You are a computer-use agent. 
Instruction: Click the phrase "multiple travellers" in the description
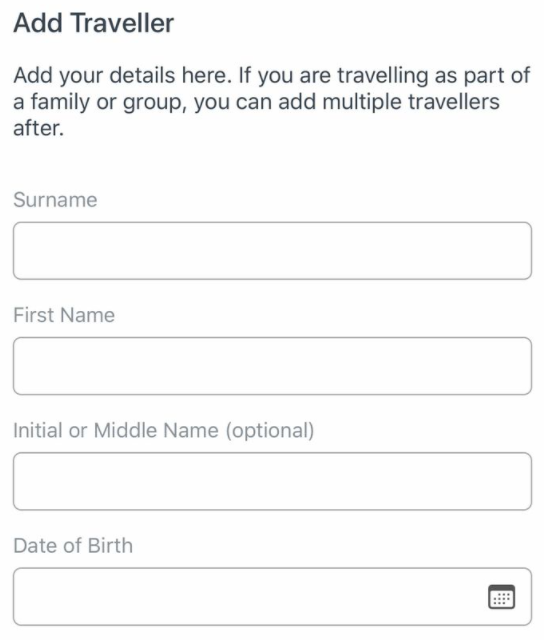[411, 101]
